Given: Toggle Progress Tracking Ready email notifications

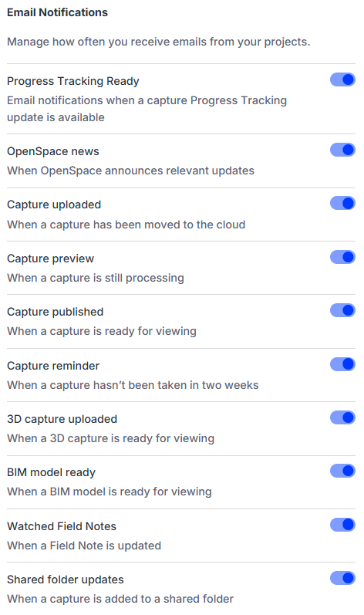Looking at the screenshot, I should (x=342, y=79).
